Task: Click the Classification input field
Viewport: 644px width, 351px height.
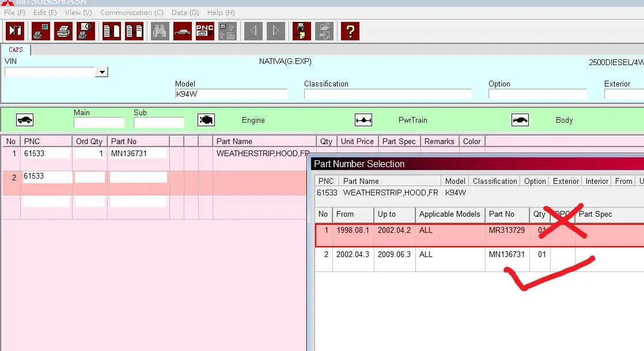Action: (387, 94)
